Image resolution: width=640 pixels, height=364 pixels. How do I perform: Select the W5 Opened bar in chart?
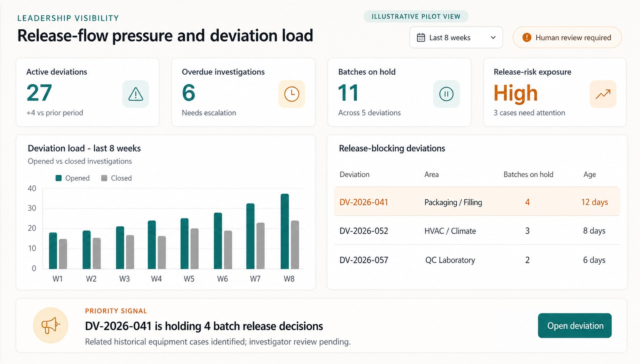click(x=184, y=244)
